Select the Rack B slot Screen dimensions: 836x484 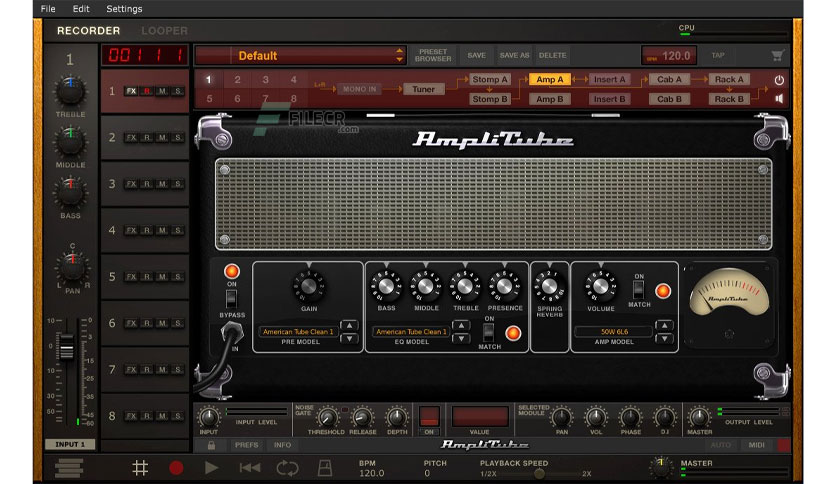[729, 99]
